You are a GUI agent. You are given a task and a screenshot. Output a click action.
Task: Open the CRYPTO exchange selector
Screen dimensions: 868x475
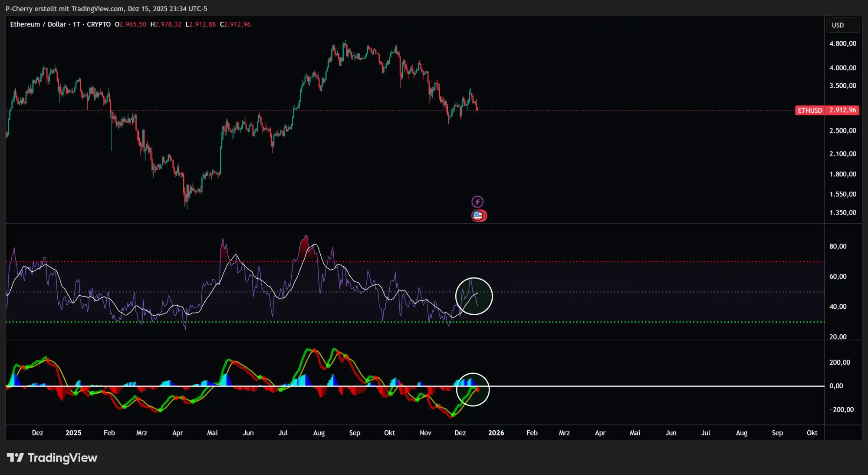[x=99, y=24]
